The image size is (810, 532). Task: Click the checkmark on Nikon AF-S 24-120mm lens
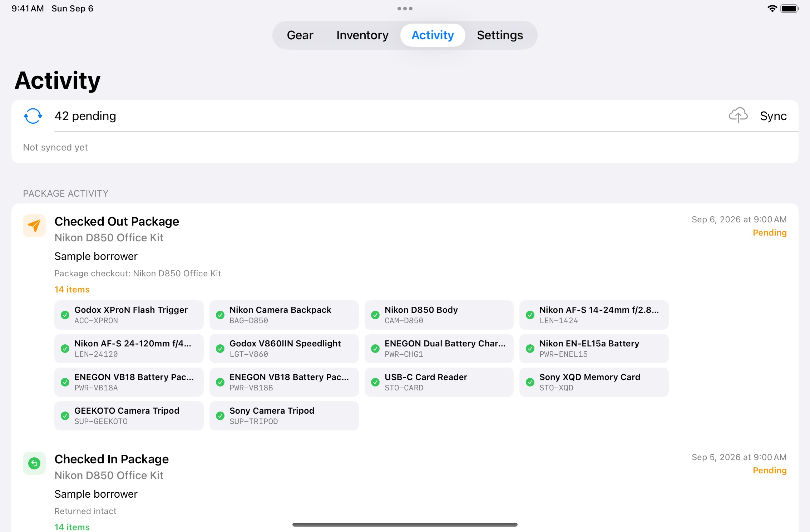click(x=65, y=349)
